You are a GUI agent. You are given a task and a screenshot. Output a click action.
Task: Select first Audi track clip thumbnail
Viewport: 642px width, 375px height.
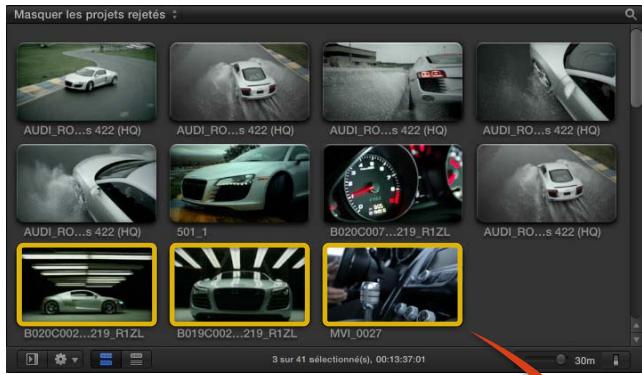[x=86, y=82]
